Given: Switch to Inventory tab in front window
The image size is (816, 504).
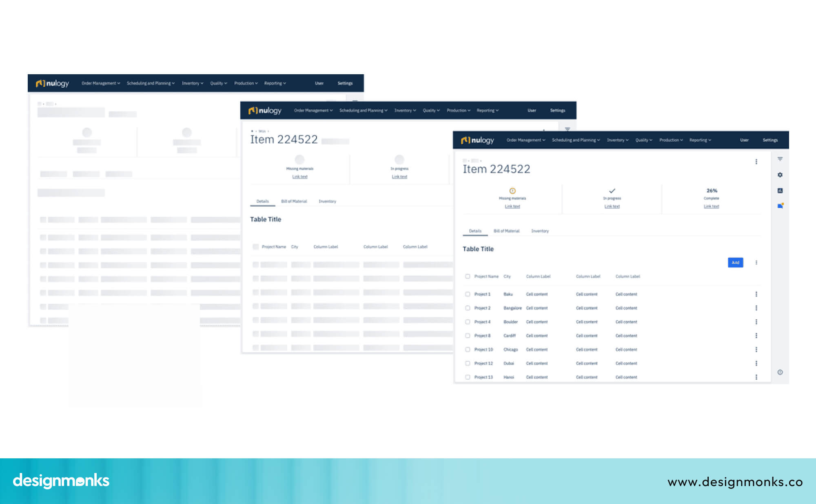Looking at the screenshot, I should [540, 231].
